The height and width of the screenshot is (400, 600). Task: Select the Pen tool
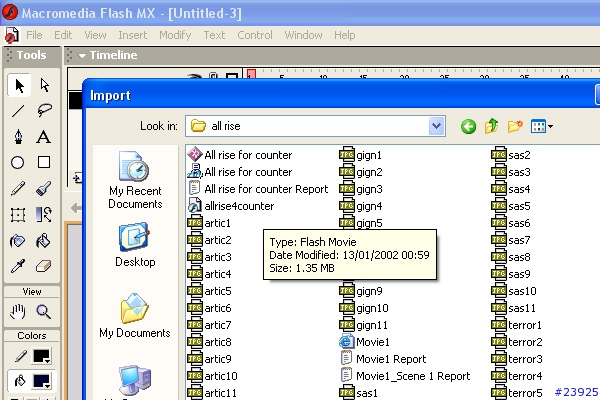click(x=18, y=137)
